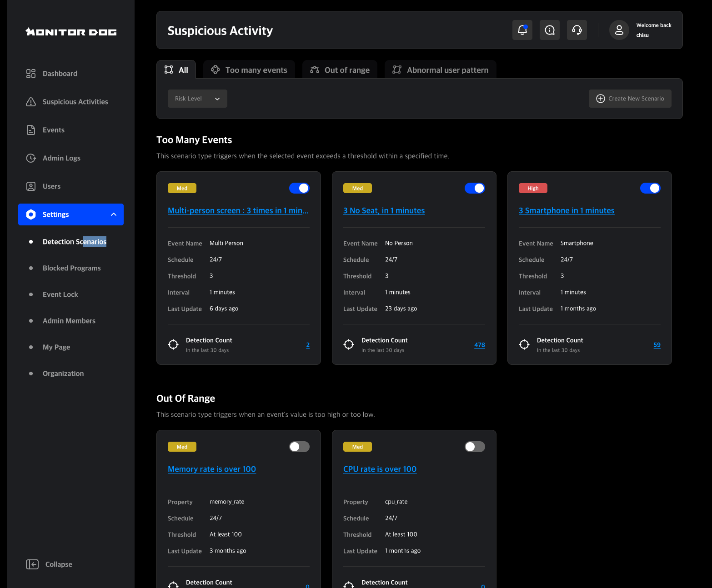The width and height of the screenshot is (712, 588).
Task: Open Blocked Programs in the sidebar
Action: point(72,268)
